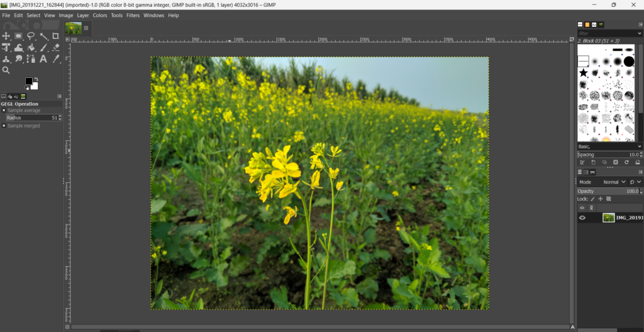The image size is (644, 332).
Task: Click the foreground black color swatch
Action: click(28, 82)
